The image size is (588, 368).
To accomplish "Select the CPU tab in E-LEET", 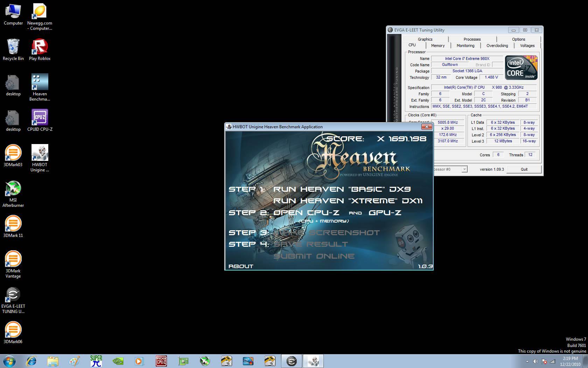I will 412,45.
